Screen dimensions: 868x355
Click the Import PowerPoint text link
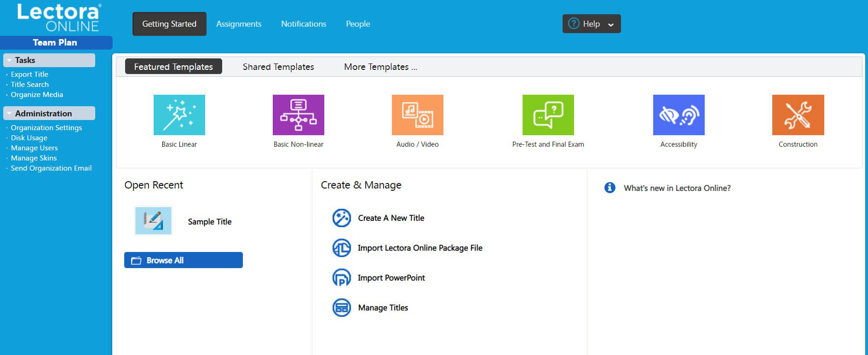coord(391,278)
